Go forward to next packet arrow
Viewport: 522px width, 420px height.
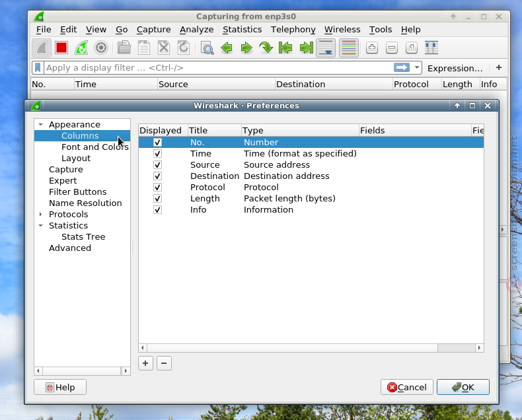pyautogui.click(x=246, y=48)
